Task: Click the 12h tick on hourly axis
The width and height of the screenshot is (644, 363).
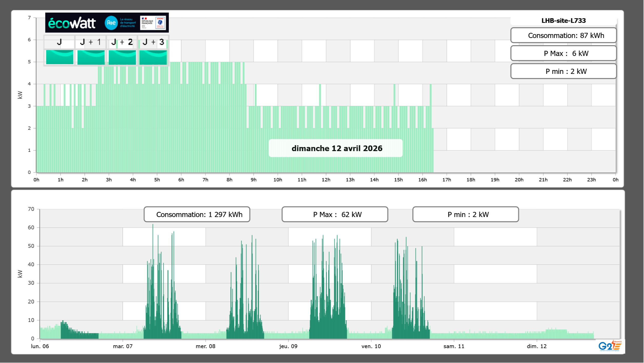Action: pos(326,180)
